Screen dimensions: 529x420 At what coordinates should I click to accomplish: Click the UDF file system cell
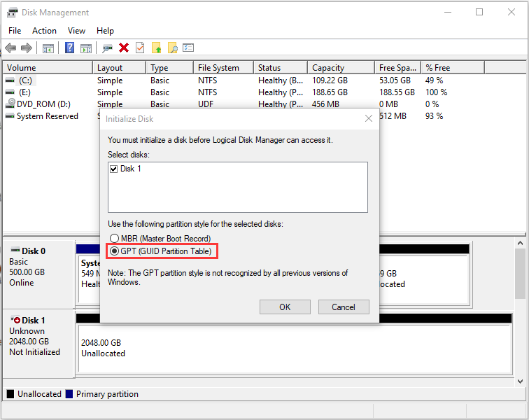coord(206,104)
